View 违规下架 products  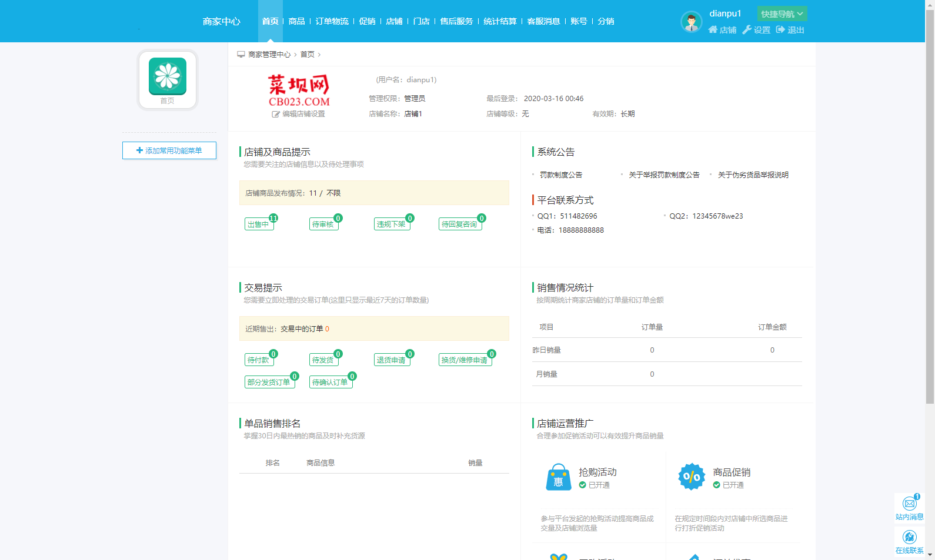click(x=392, y=224)
